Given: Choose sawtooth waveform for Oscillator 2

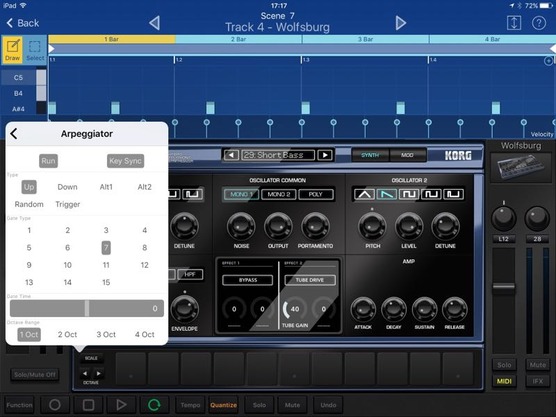Looking at the screenshot, I should [x=387, y=194].
